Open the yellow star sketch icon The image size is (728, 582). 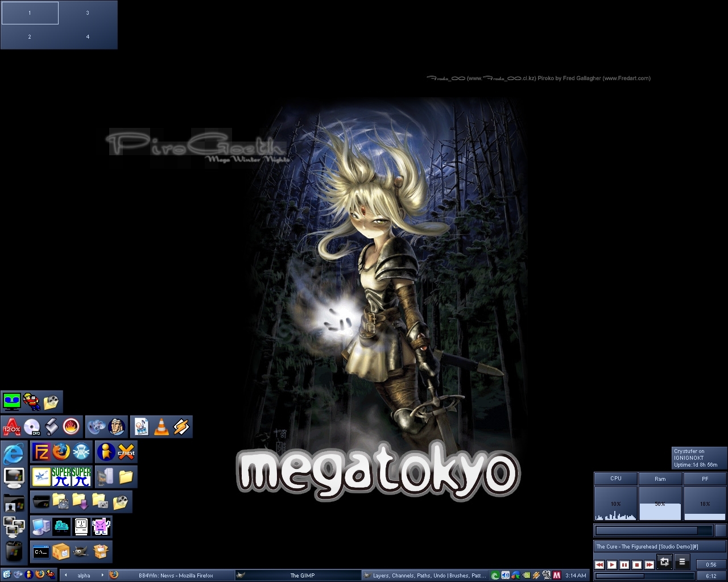pos(42,477)
